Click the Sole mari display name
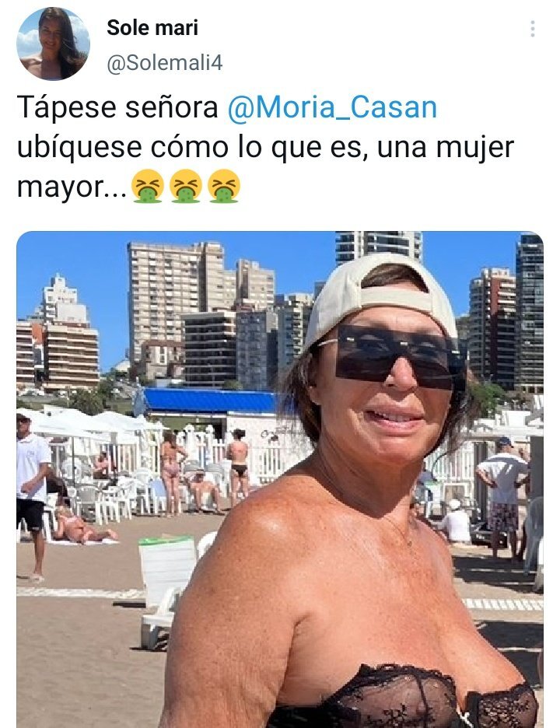 (x=152, y=28)
